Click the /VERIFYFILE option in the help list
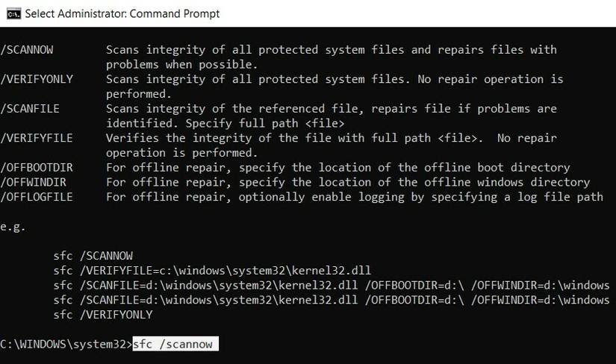Screen dimensions: 616x364 pyautogui.click(x=36, y=138)
